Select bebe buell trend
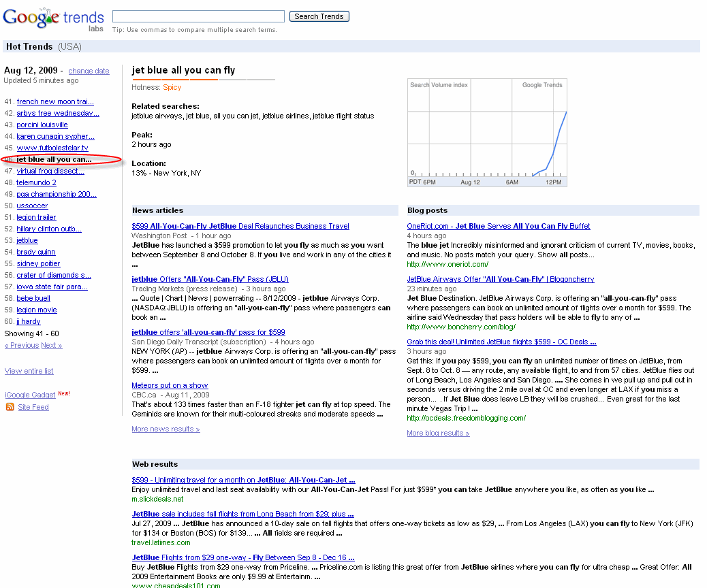This screenshot has width=707, height=588. tap(33, 298)
